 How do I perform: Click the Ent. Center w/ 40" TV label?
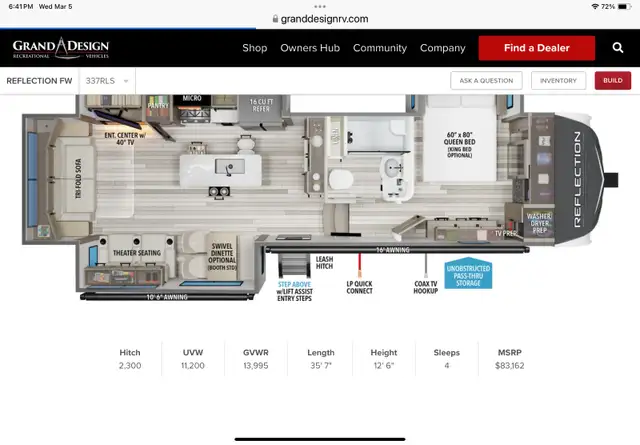[x=124, y=139]
